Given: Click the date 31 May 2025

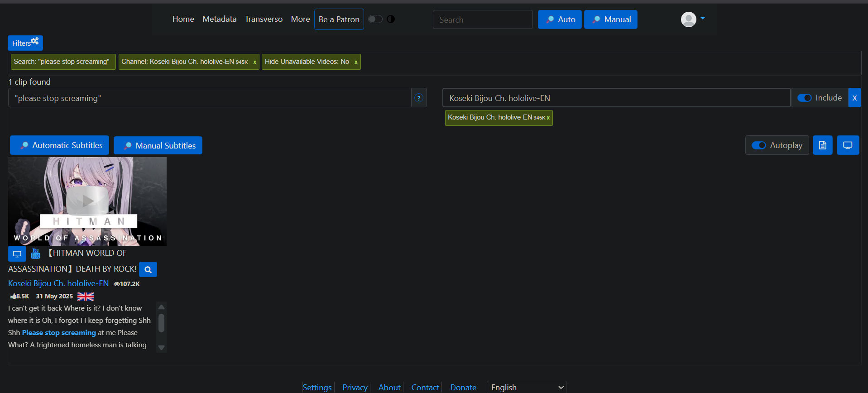Looking at the screenshot, I should (54, 297).
